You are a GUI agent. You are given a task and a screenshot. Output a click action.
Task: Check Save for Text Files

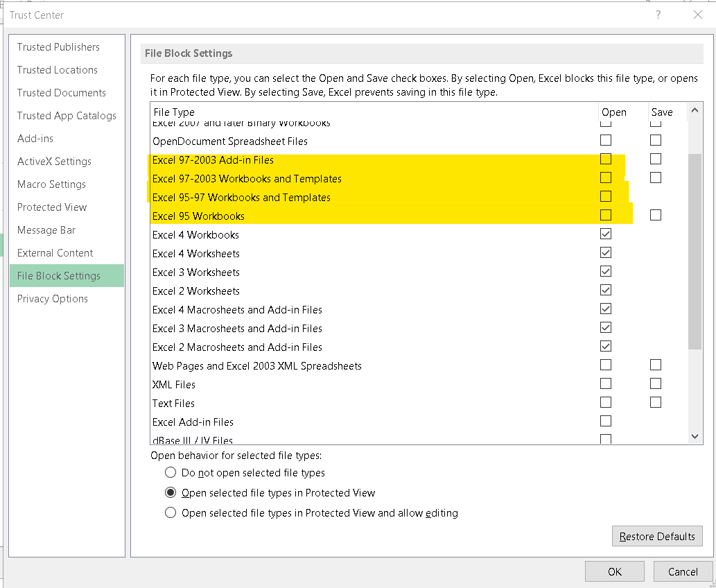point(655,402)
